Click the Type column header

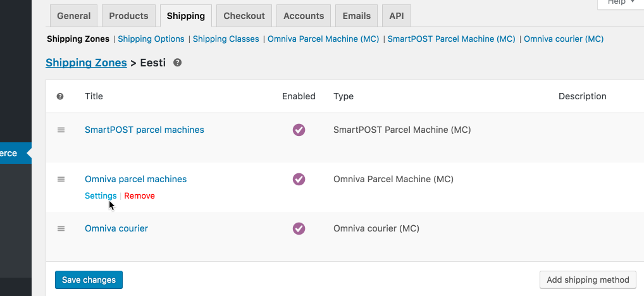(344, 97)
